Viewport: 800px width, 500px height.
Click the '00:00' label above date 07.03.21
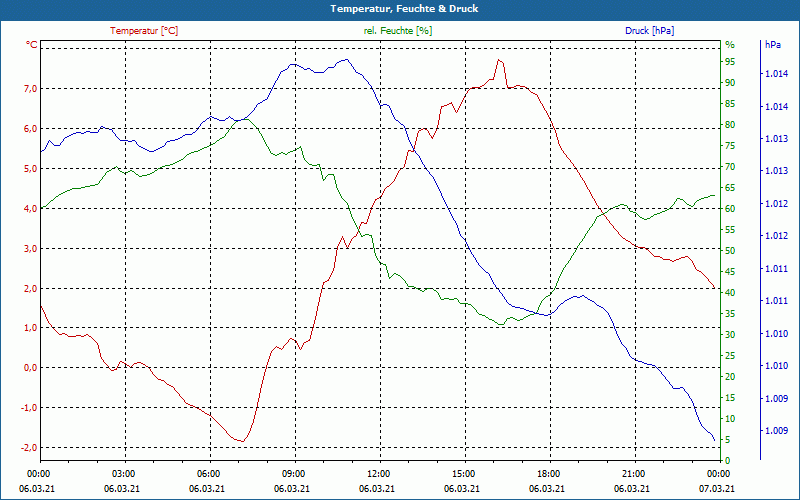718,474
